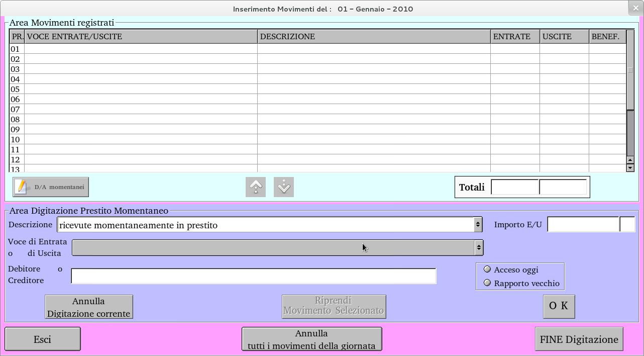
Task: Click the FINE Digitazione button
Action: (x=579, y=339)
